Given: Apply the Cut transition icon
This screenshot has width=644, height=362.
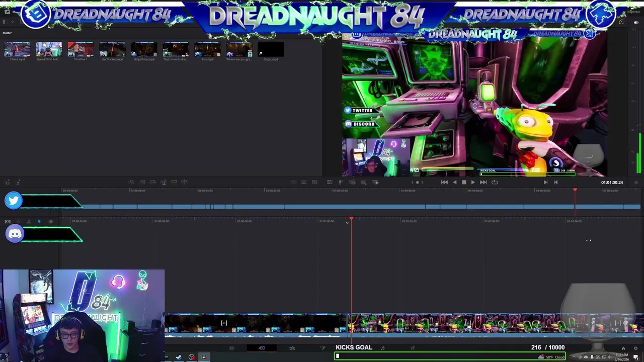Looking at the screenshot, I should (x=293, y=182).
